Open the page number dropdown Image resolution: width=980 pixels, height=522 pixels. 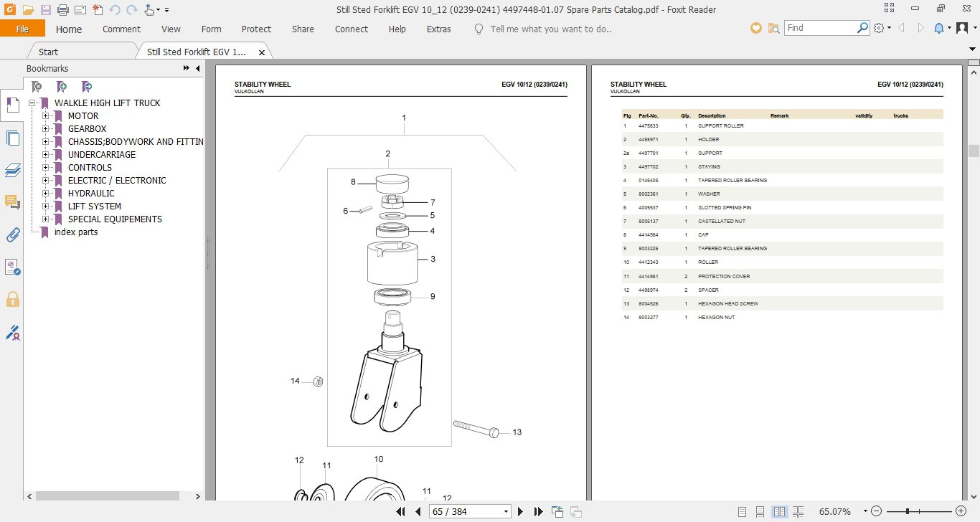click(x=507, y=512)
